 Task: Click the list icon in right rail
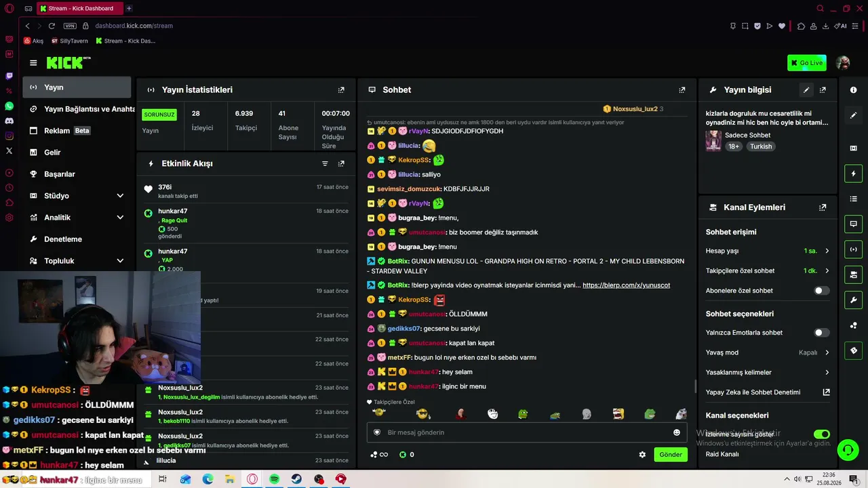[x=854, y=199]
